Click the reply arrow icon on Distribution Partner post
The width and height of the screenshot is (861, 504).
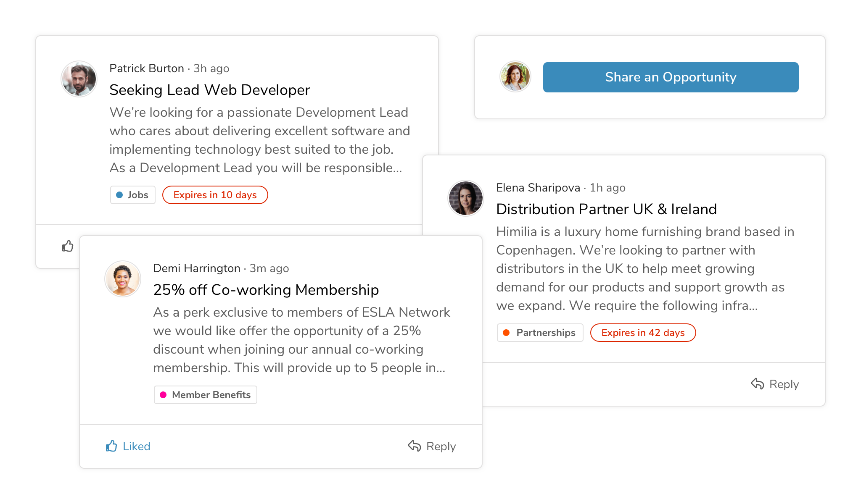[758, 384]
